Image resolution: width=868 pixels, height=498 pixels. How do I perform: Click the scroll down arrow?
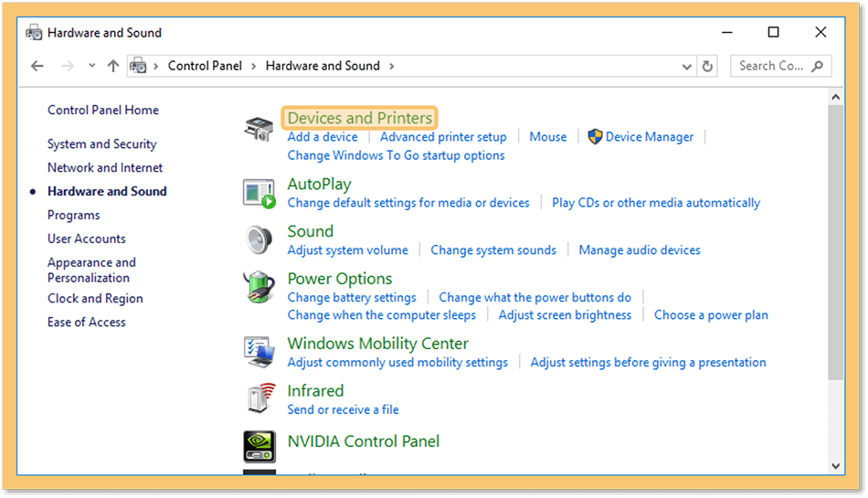pyautogui.click(x=835, y=466)
